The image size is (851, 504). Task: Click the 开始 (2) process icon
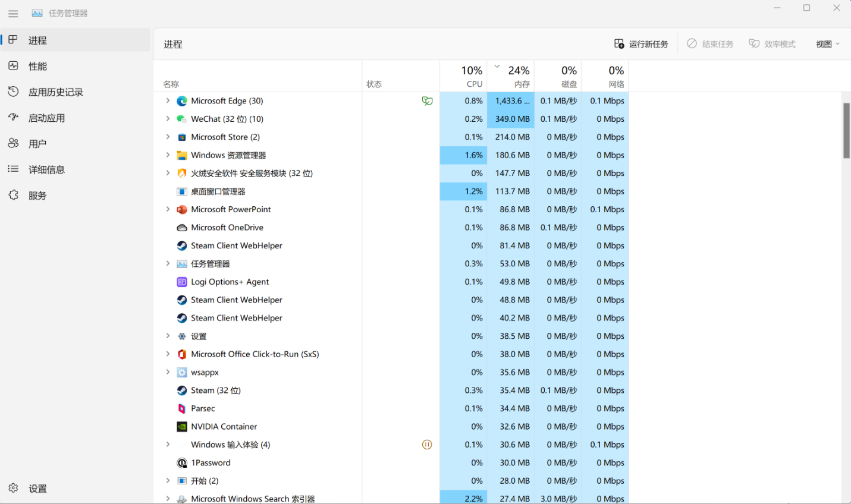pos(182,481)
